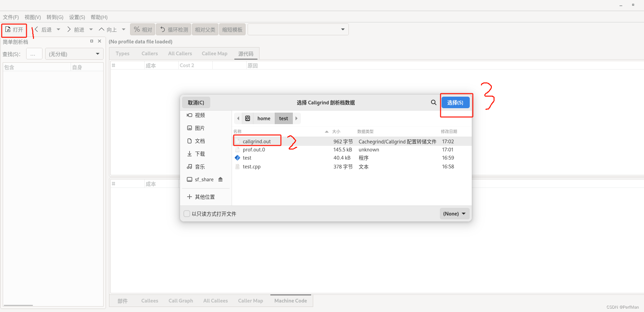Cancel the dialog with 取消(C)
The height and width of the screenshot is (312, 644).
pos(196,102)
